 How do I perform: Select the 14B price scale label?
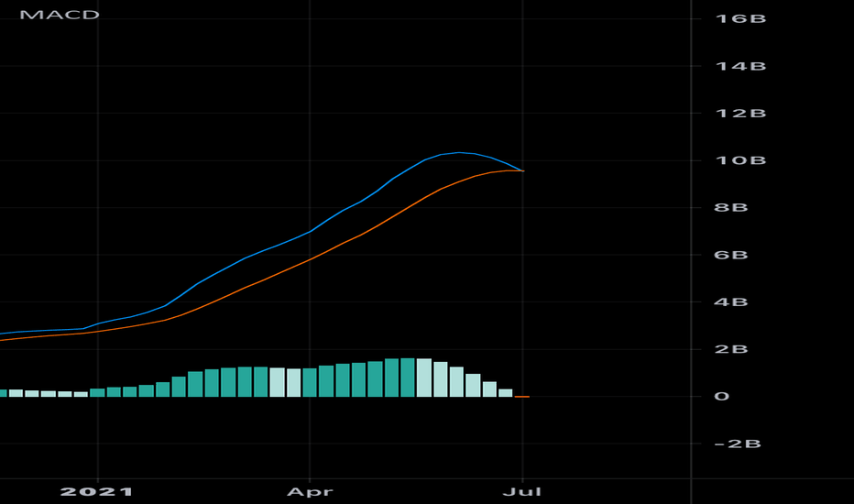tap(740, 66)
